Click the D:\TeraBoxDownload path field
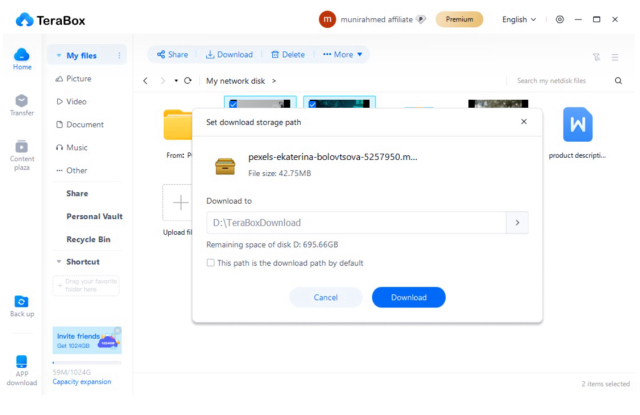The height and width of the screenshot is (415, 640). [356, 222]
